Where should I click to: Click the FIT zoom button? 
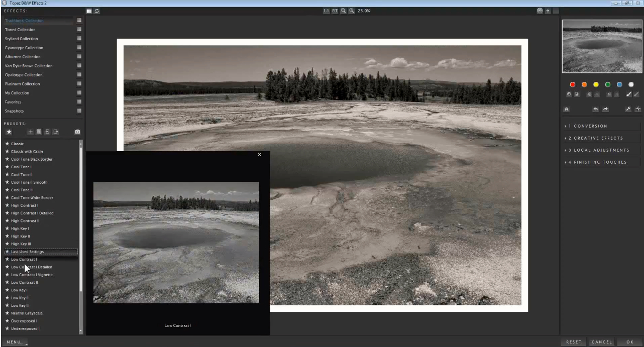pyautogui.click(x=335, y=11)
